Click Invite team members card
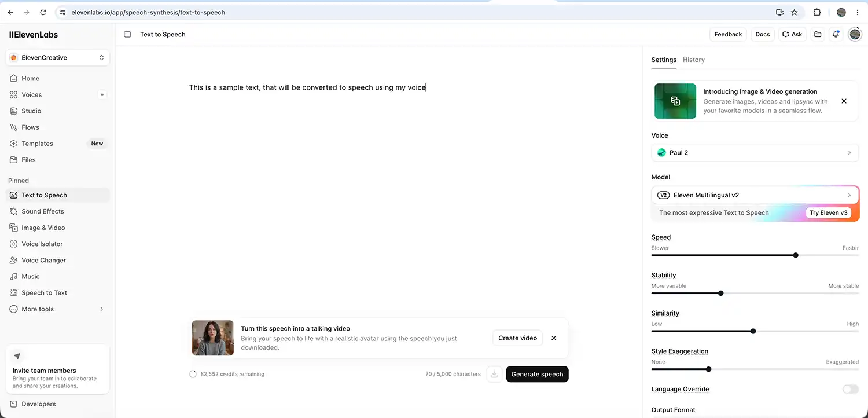Viewport: 868px width, 418px height. pyautogui.click(x=57, y=369)
